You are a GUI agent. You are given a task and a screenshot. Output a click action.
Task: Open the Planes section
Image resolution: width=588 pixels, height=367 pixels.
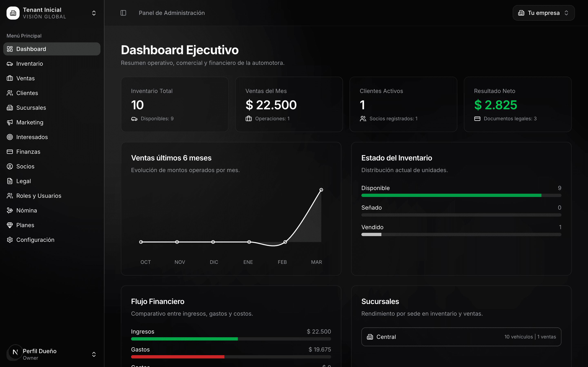coord(25,225)
